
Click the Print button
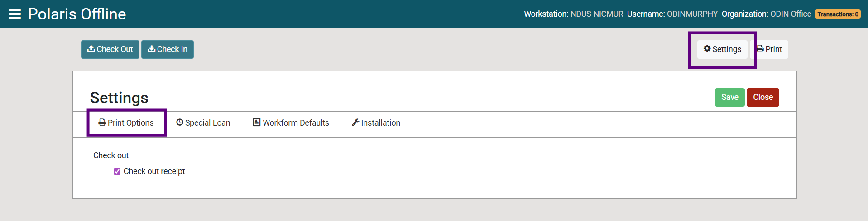point(769,49)
